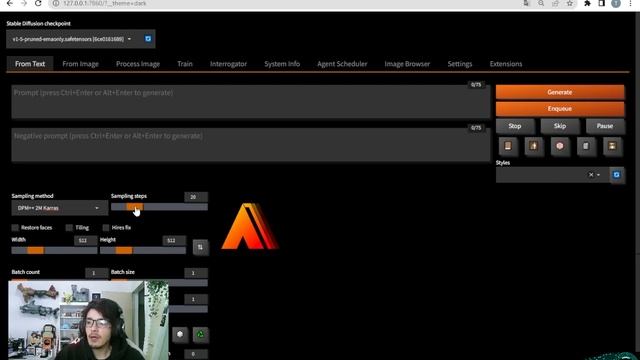Click the Skip button
640x360 pixels.
pos(560,126)
